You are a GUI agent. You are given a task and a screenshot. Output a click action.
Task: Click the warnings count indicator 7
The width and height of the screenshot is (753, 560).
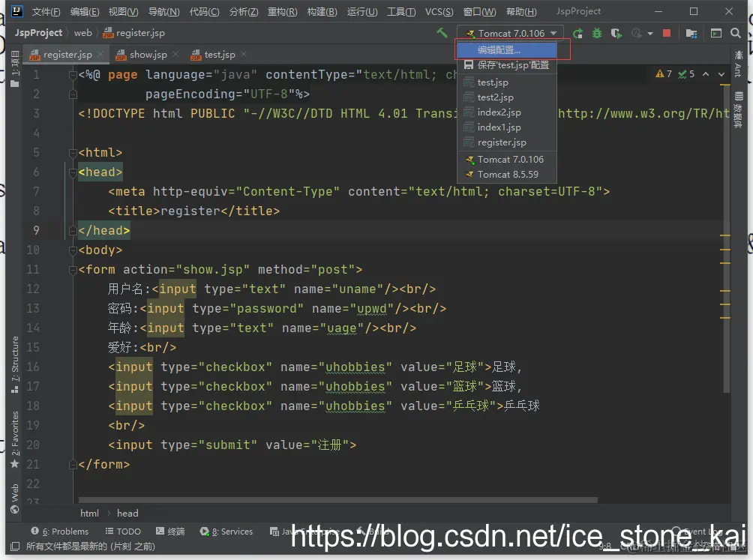tap(664, 74)
